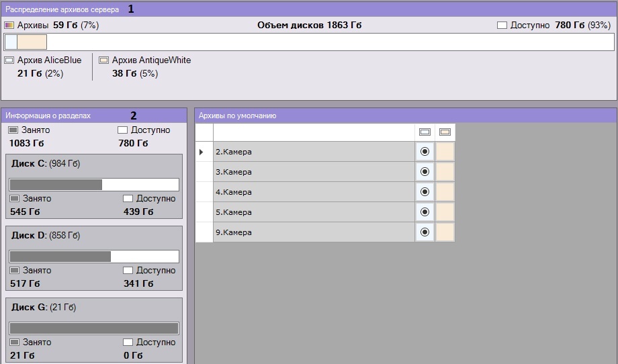Image resolution: width=618 pixels, height=364 pixels.
Task: Select the 3.Камера row name
Action: (x=313, y=172)
